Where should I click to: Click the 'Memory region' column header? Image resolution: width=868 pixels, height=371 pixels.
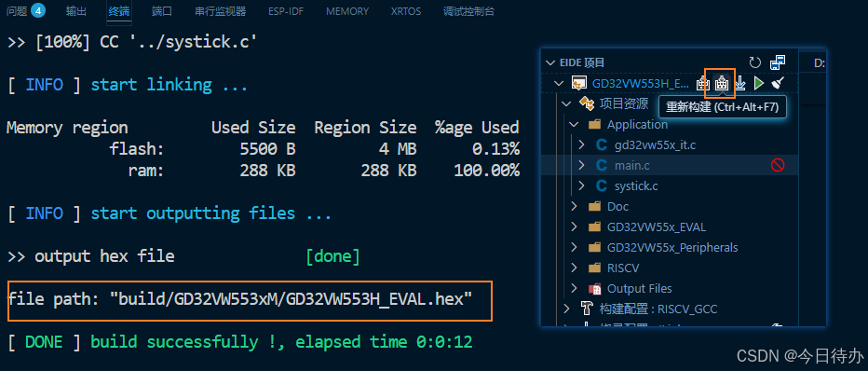pyautogui.click(x=67, y=128)
